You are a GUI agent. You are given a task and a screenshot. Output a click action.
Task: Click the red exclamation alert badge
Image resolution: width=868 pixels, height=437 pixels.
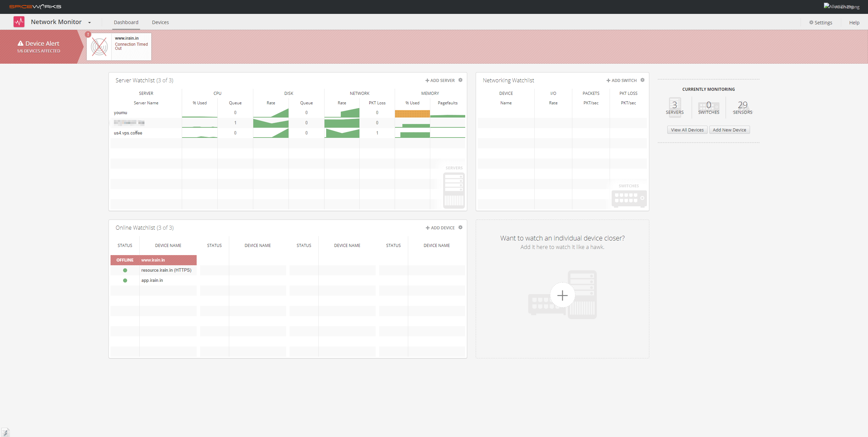pos(88,34)
